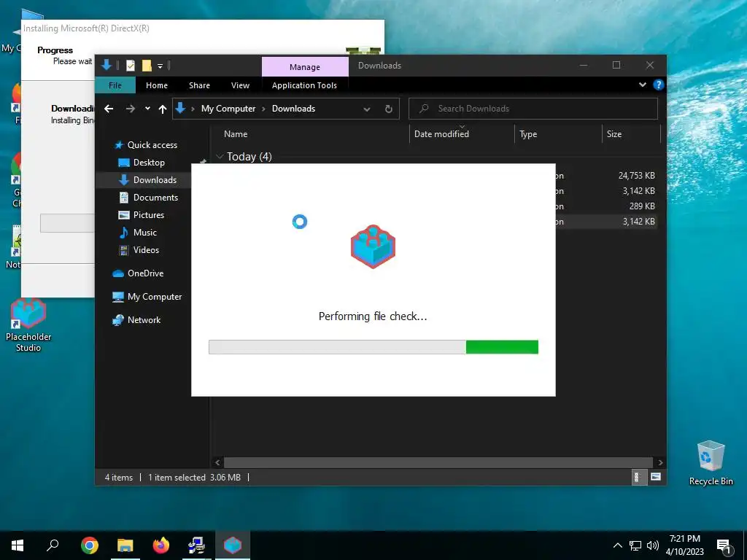Screen dimensions: 747x560
Task: Switch to the View ribbon tab
Action: tap(240, 85)
